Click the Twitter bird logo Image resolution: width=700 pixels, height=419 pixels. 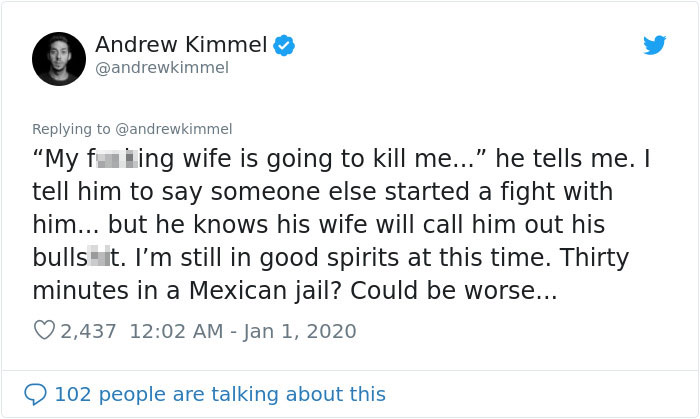pyautogui.click(x=654, y=45)
